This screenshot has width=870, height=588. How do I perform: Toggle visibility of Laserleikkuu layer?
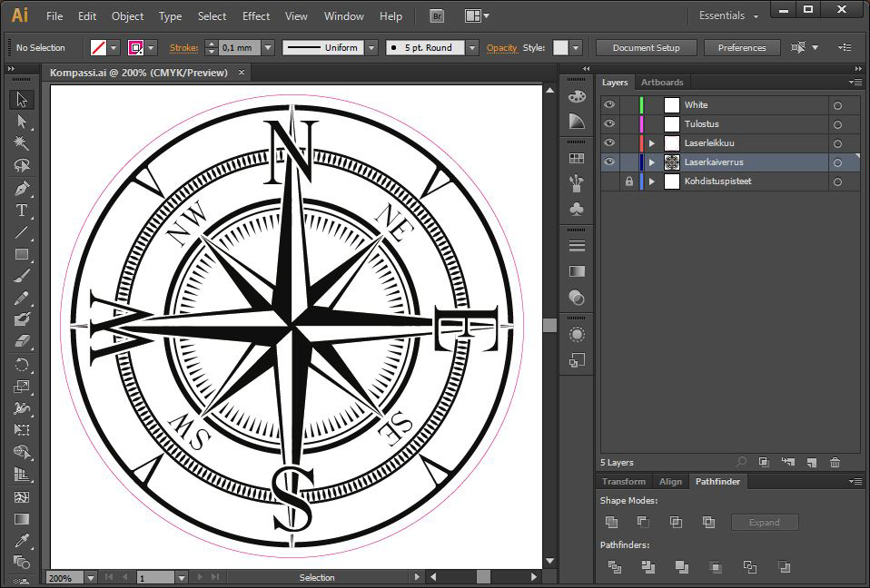(609, 143)
